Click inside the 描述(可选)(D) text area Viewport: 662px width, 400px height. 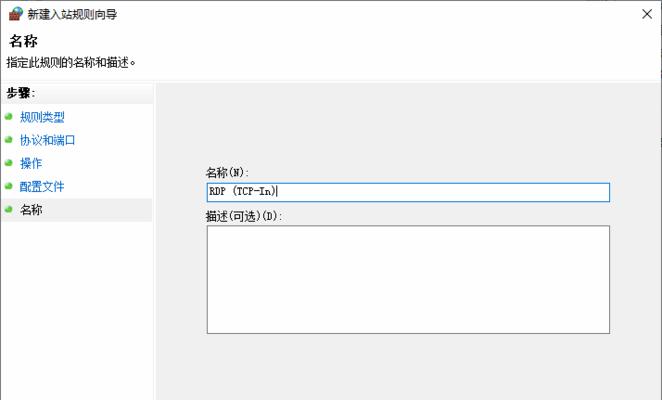[x=408, y=280]
